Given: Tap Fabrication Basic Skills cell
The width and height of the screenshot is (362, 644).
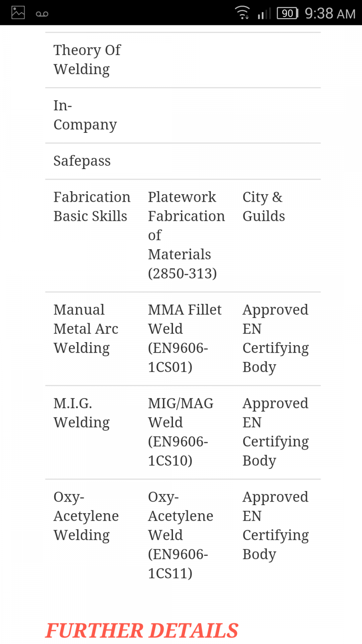Looking at the screenshot, I should (x=93, y=207).
